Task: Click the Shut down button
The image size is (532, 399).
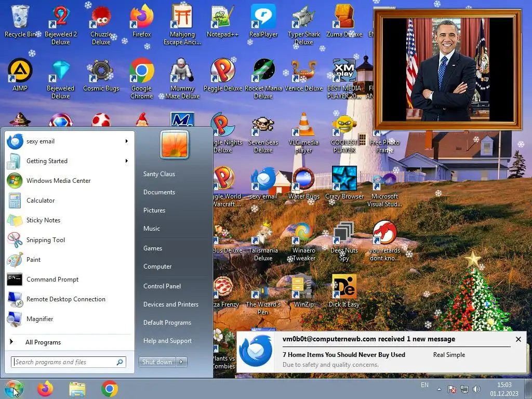Action: point(157,362)
